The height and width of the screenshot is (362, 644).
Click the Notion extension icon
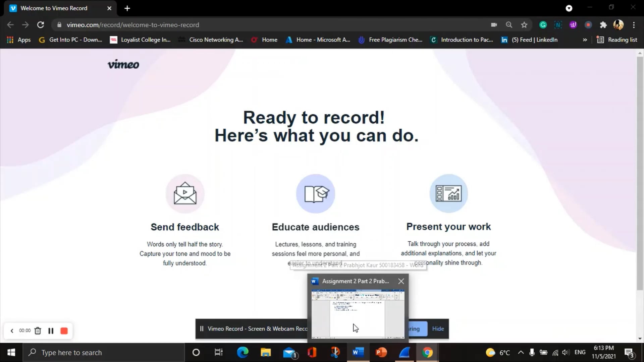click(x=558, y=24)
